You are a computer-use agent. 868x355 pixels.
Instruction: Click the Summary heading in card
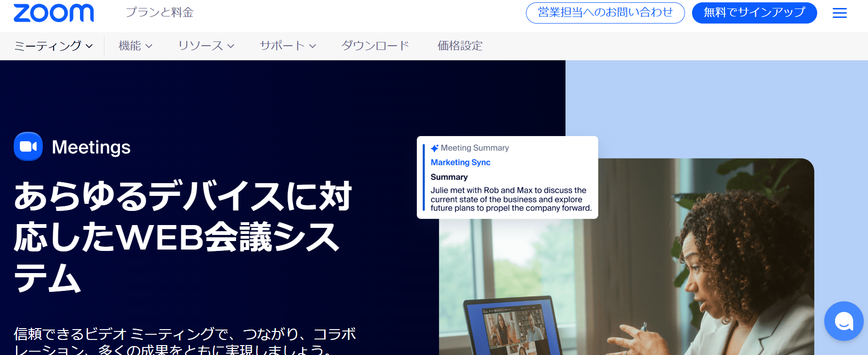pos(449,177)
